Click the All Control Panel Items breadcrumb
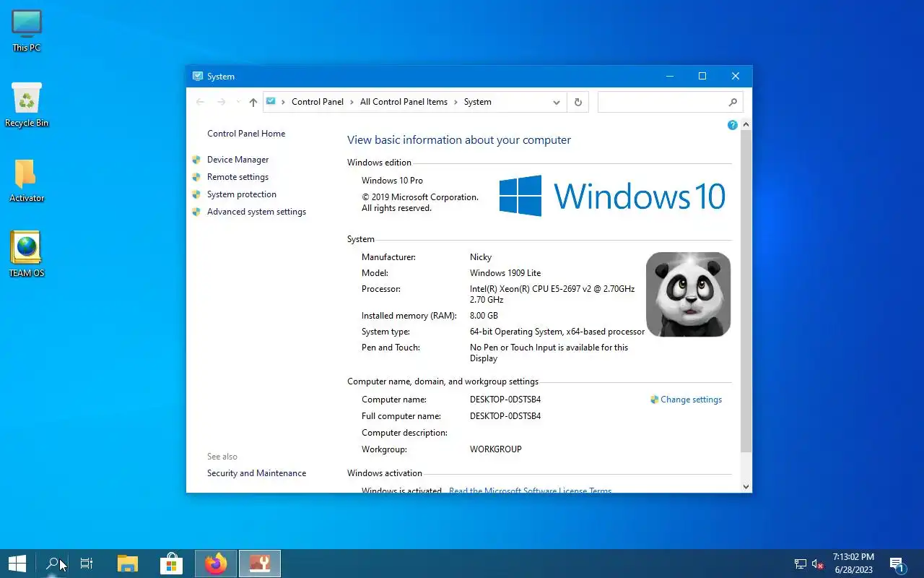The height and width of the screenshot is (578, 924). [404, 102]
